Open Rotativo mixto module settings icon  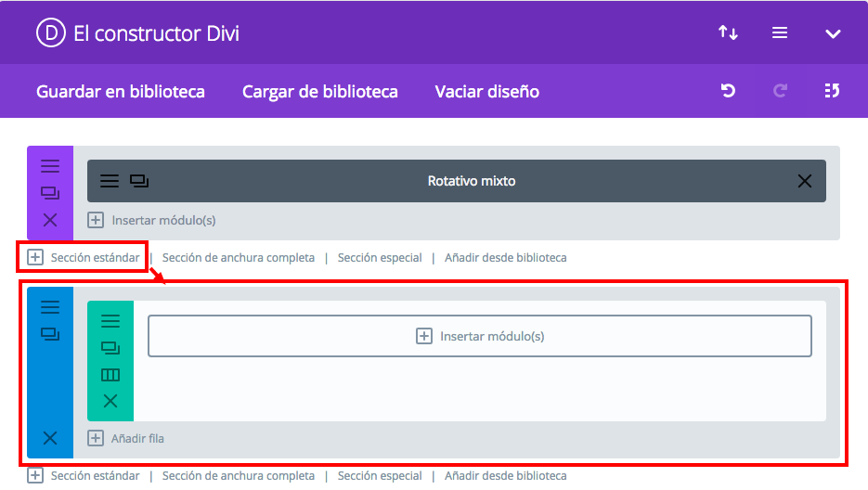coord(110,181)
